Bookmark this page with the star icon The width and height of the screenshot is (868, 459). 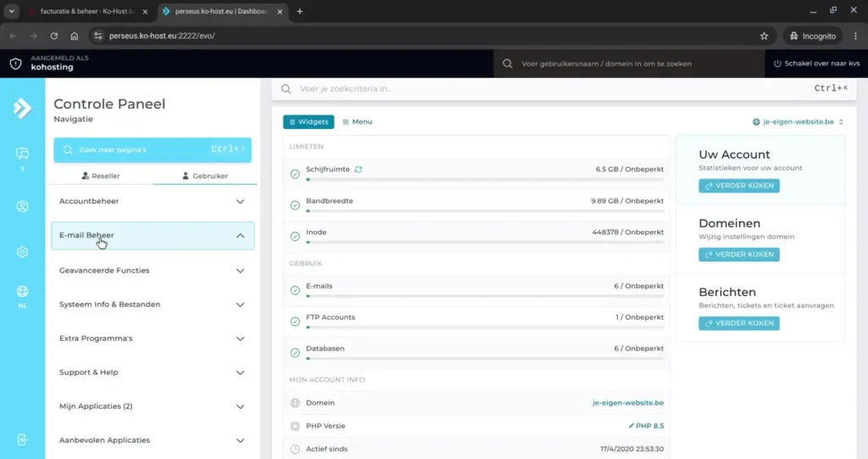tap(765, 36)
